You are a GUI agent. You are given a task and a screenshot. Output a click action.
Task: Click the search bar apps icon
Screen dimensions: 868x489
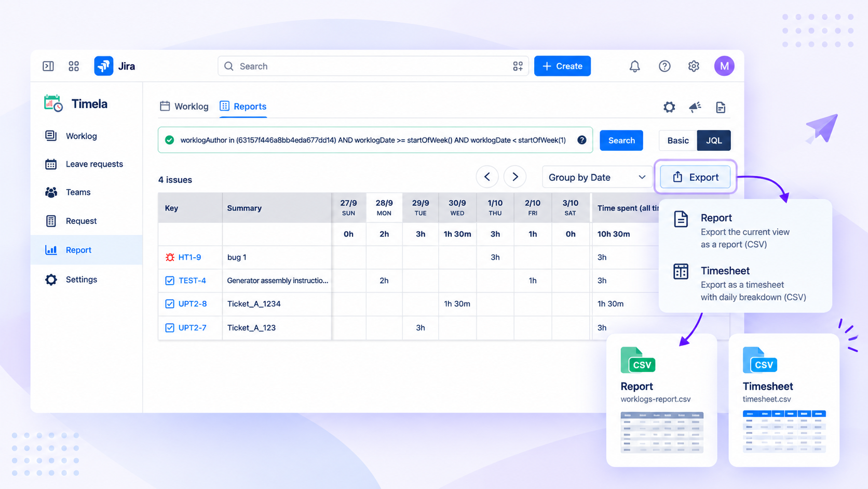518,66
